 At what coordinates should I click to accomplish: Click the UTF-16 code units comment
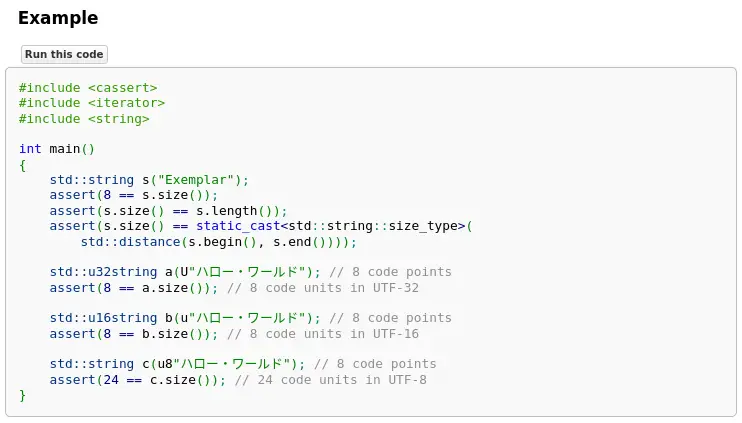click(322, 334)
